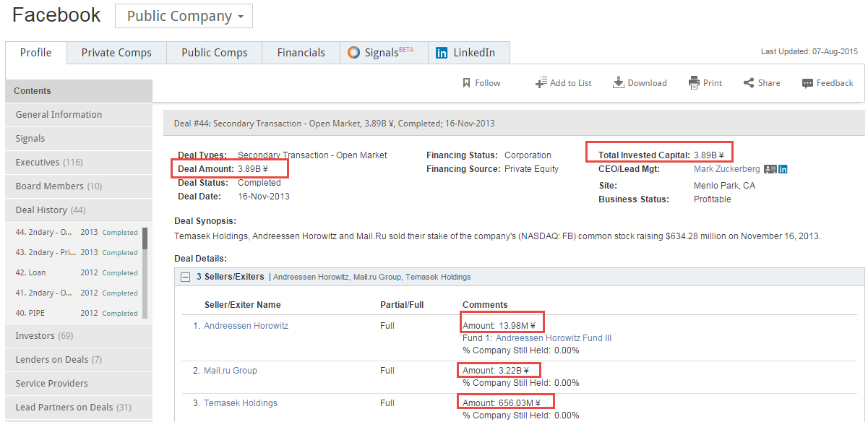Image resolution: width=868 pixels, height=422 pixels.
Task: Select Signals in the Contents sidebar
Action: pyautogui.click(x=79, y=139)
